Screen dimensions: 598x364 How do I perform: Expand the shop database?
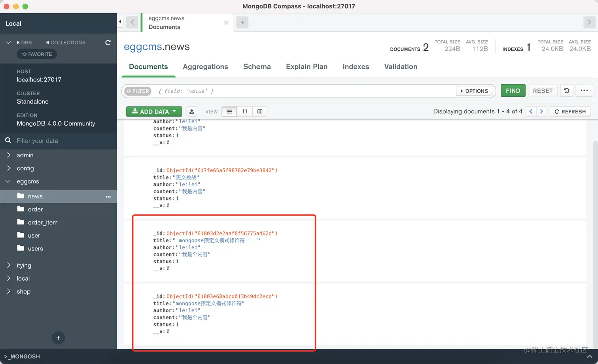(8, 291)
